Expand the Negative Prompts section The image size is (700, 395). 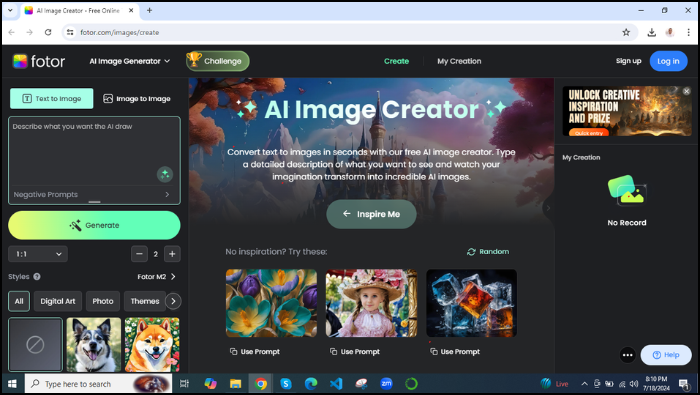click(92, 195)
